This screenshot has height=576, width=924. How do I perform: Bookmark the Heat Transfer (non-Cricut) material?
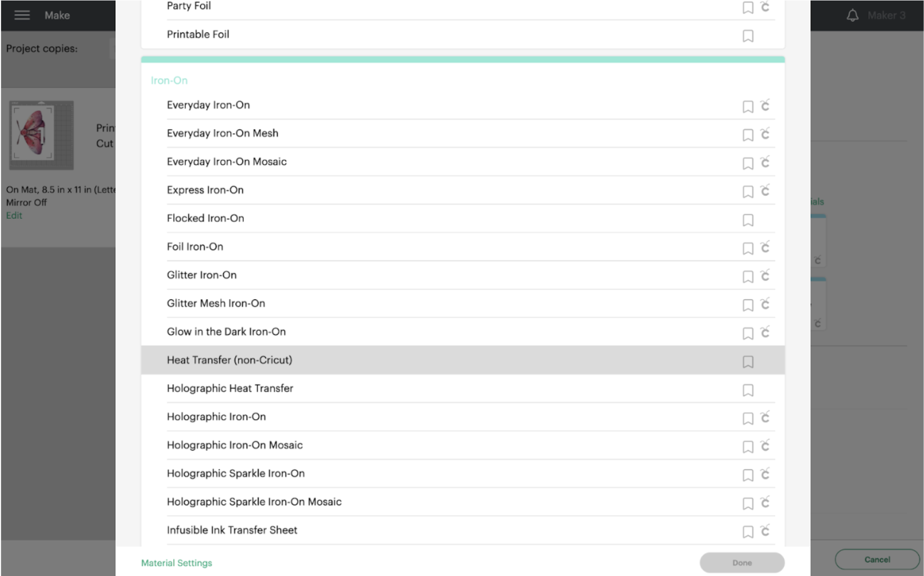[x=748, y=362]
